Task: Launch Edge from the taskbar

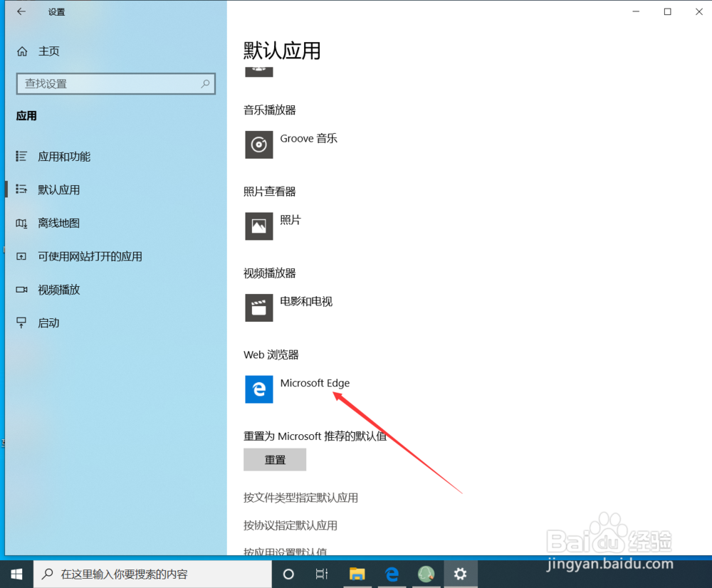Action: (392, 574)
